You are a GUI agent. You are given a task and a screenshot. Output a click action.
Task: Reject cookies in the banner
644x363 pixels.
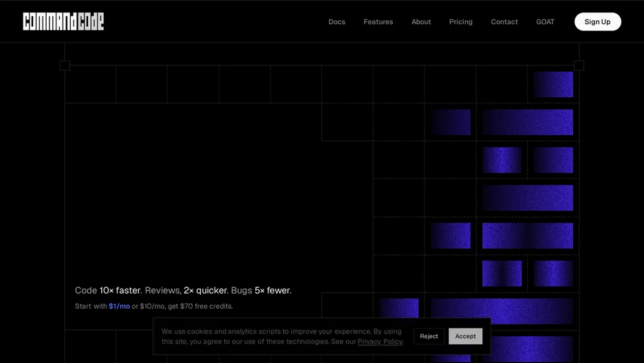click(x=429, y=336)
